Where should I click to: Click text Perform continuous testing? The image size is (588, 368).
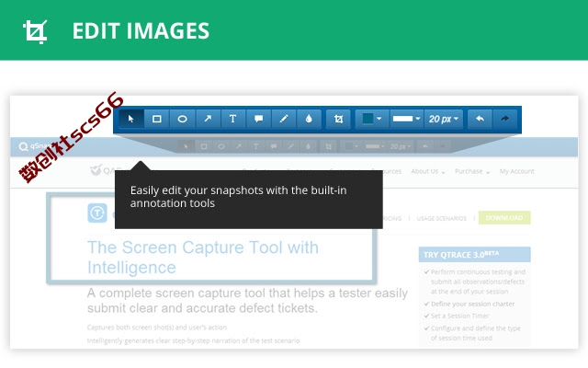coord(478,282)
